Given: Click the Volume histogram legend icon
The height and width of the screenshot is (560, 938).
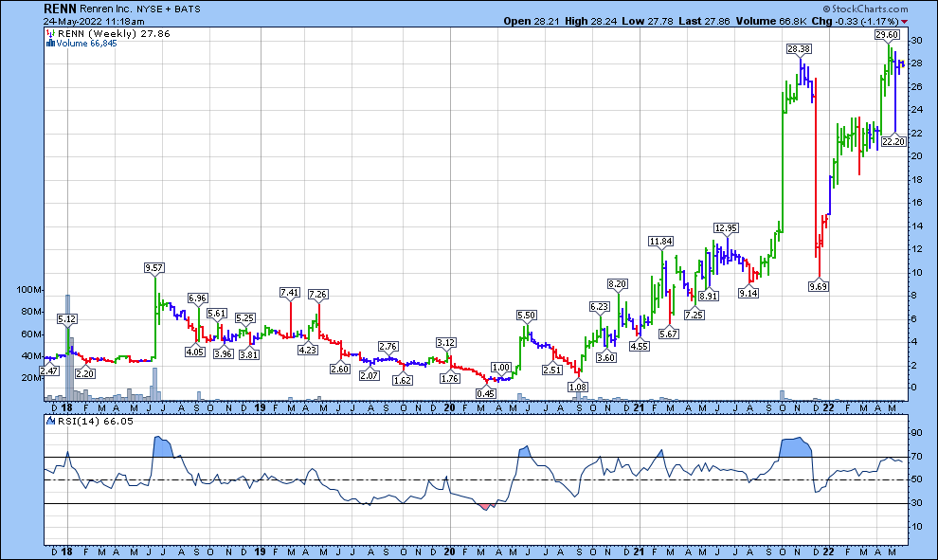Looking at the screenshot, I should (48, 43).
